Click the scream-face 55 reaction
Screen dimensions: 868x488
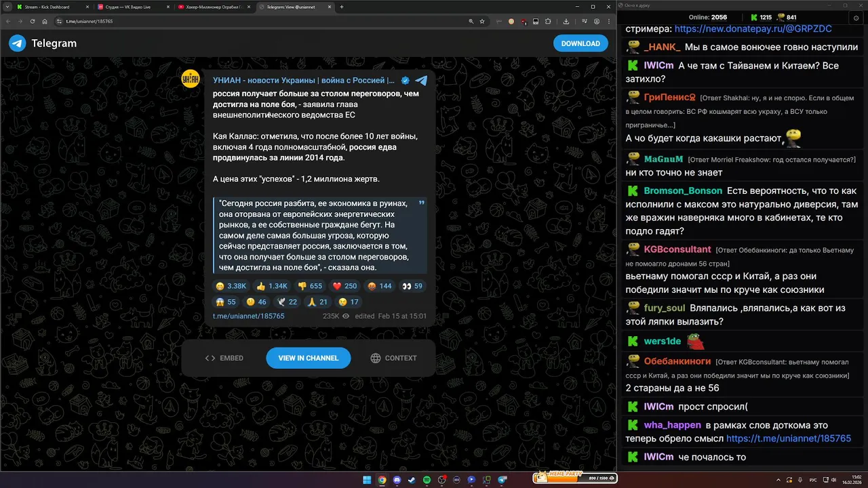pos(226,302)
